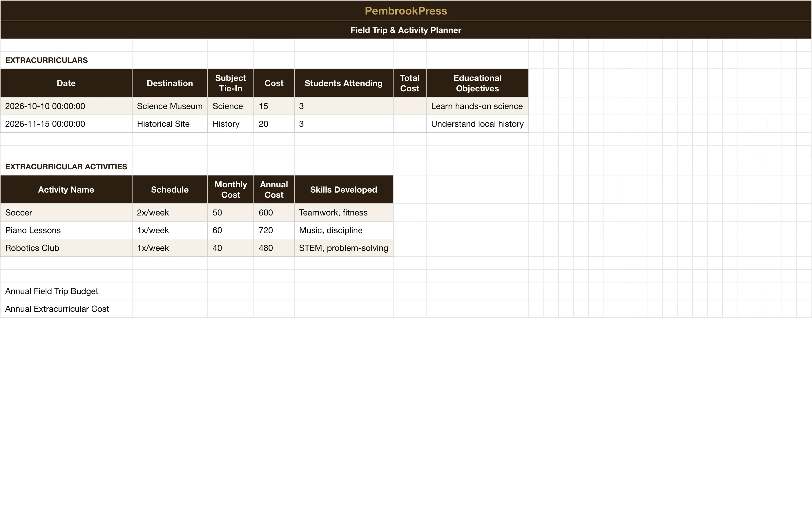
Task: Click the annual cost 480 cell
Action: click(x=274, y=248)
